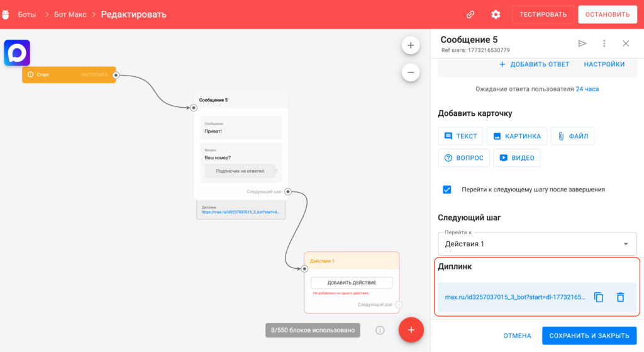Open the three-dot step menu
Image resolution: width=644 pixels, height=352 pixels.
pyautogui.click(x=604, y=43)
